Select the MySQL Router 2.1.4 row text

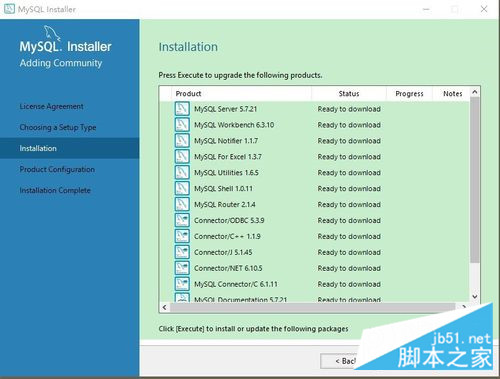coord(225,204)
